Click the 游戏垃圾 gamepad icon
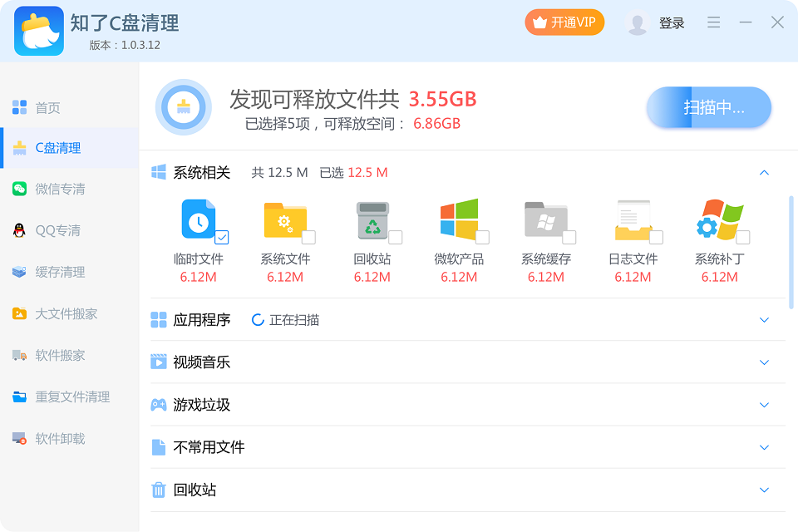 (x=158, y=405)
